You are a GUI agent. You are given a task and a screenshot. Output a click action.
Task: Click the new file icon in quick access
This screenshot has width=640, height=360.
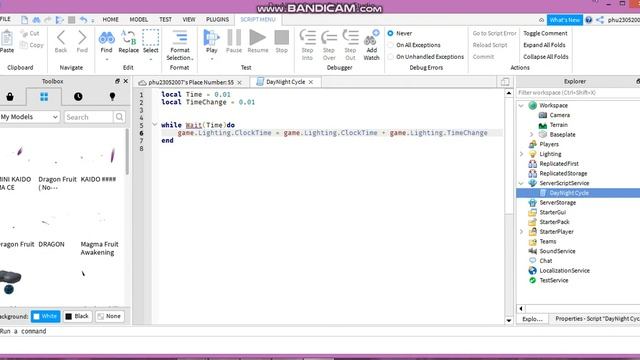[24, 20]
